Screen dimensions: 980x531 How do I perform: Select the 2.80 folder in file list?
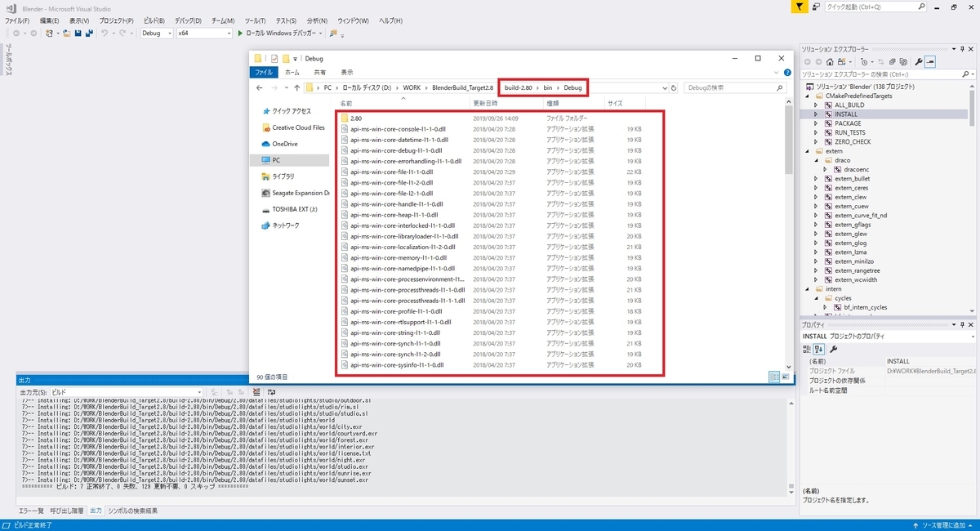pyautogui.click(x=356, y=118)
